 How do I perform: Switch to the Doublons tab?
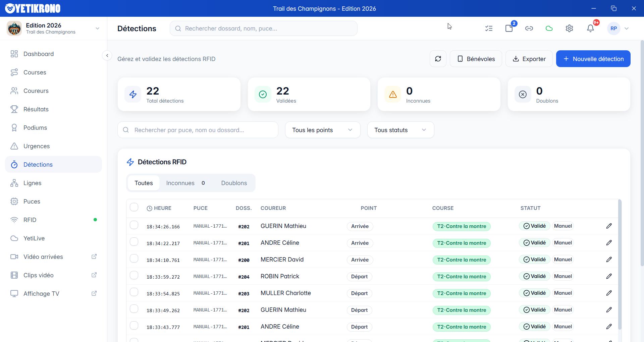tap(234, 183)
